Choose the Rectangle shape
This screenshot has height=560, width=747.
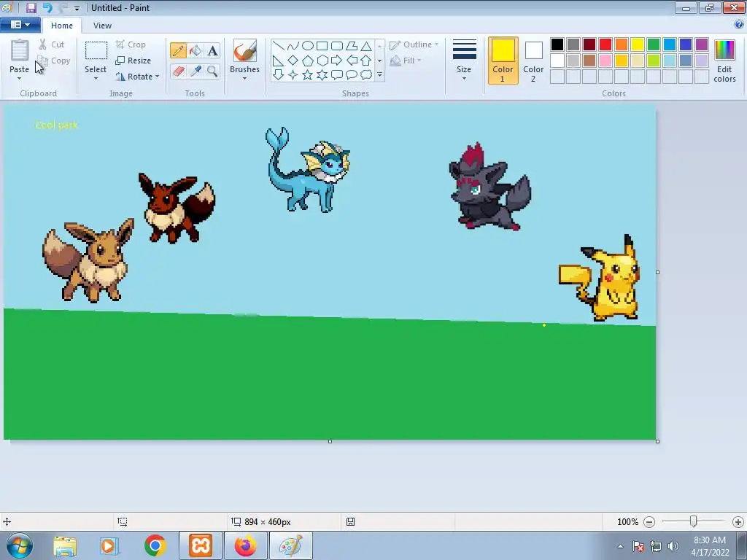point(322,46)
